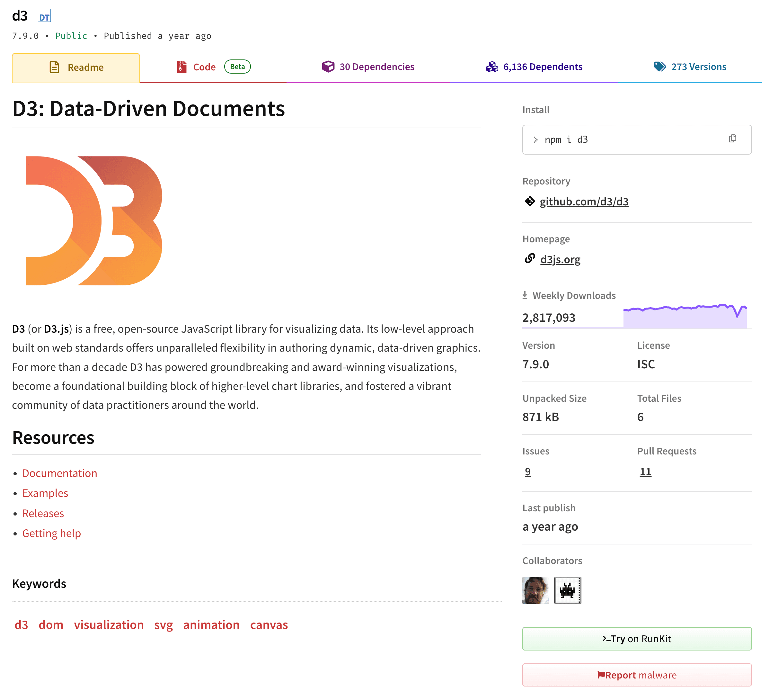Open the github.com/d3/d3 repository link
This screenshot has height=700, width=769.
[x=584, y=202]
